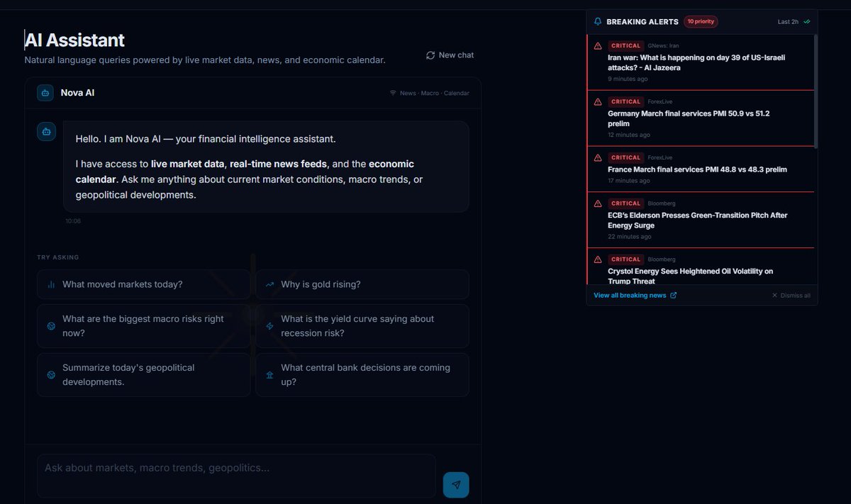Start a New chat
Viewport: 851px width, 504px height.
[x=450, y=55]
